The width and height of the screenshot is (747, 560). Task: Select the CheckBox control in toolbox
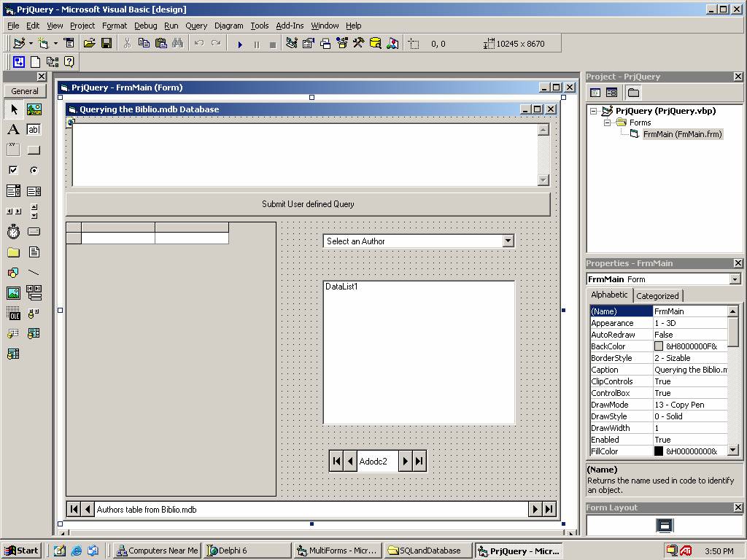point(13,171)
